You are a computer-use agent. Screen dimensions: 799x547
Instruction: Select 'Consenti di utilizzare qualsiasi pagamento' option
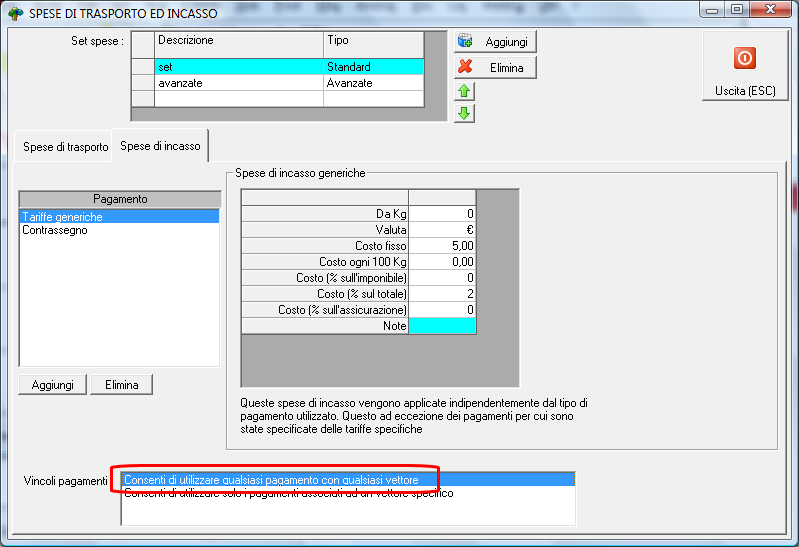[348, 480]
